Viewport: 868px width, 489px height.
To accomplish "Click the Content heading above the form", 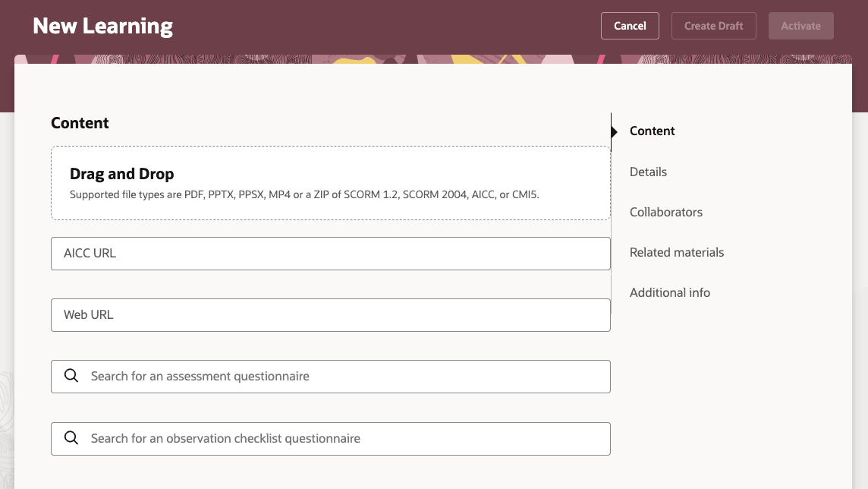I will 80,122.
